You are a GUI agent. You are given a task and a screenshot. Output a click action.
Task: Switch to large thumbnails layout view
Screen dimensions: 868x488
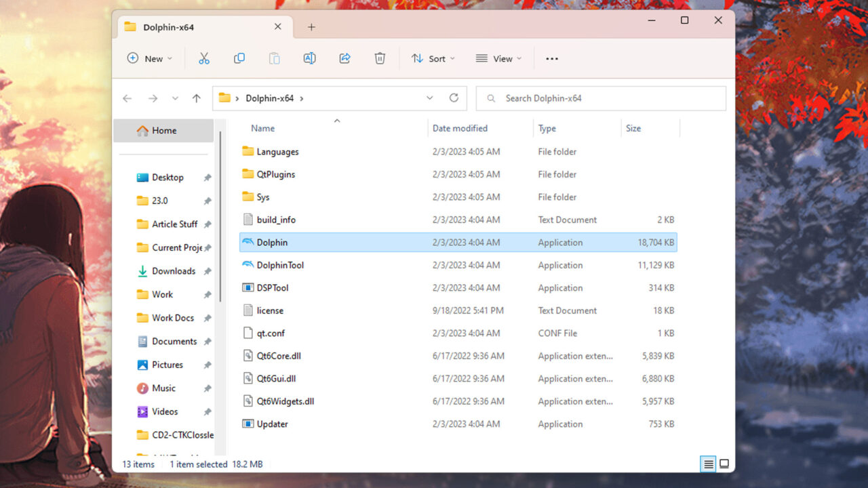pos(724,464)
